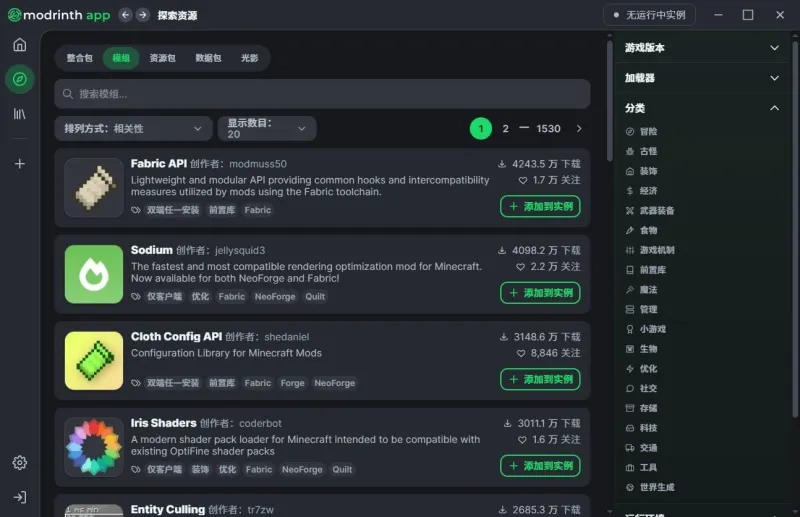The image size is (800, 517).
Task: Expand the 游戏版本 filter section
Action: click(702, 48)
